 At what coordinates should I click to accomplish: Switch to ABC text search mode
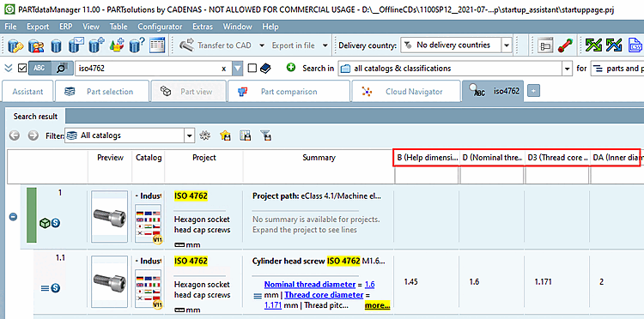[x=39, y=69]
